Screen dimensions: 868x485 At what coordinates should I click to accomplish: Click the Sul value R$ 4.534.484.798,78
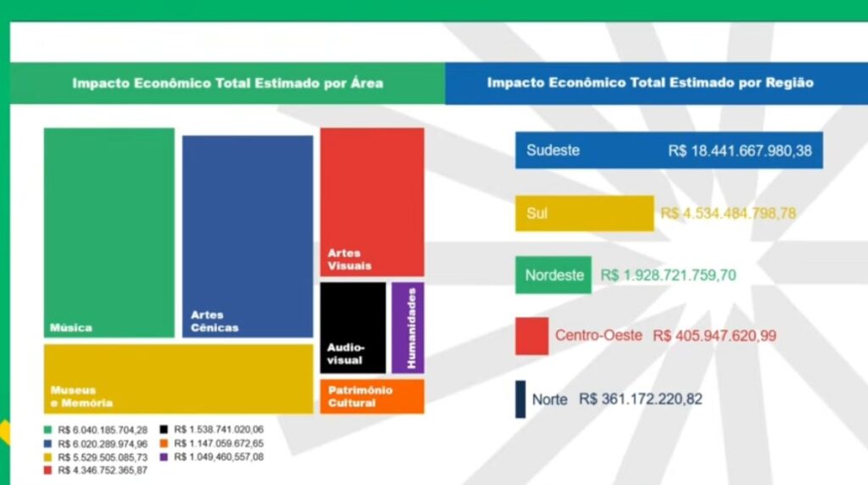pos(728,213)
